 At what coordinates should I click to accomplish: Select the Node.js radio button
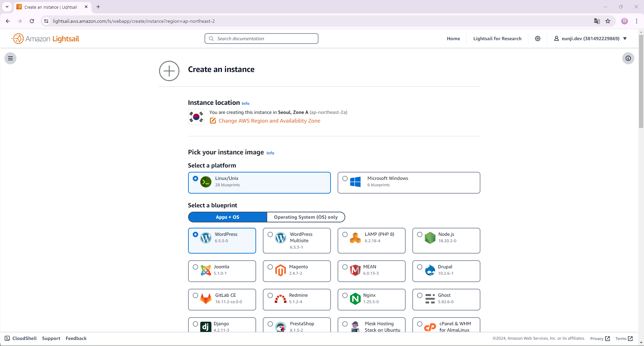pos(420,234)
